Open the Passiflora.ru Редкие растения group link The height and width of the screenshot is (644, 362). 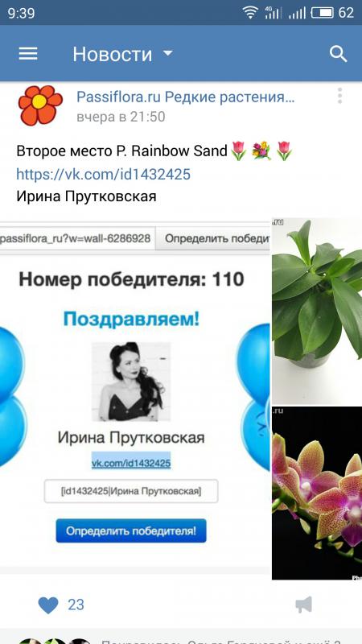pyautogui.click(x=186, y=97)
